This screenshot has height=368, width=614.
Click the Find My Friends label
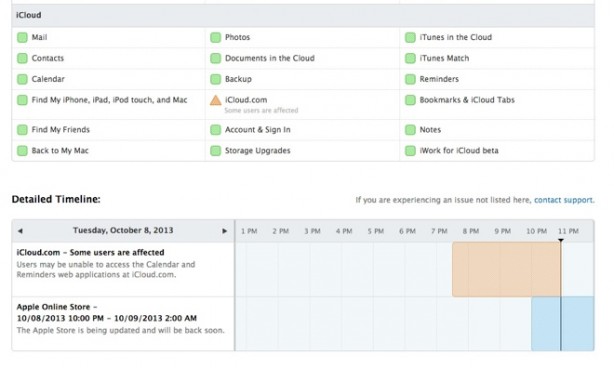point(61,130)
